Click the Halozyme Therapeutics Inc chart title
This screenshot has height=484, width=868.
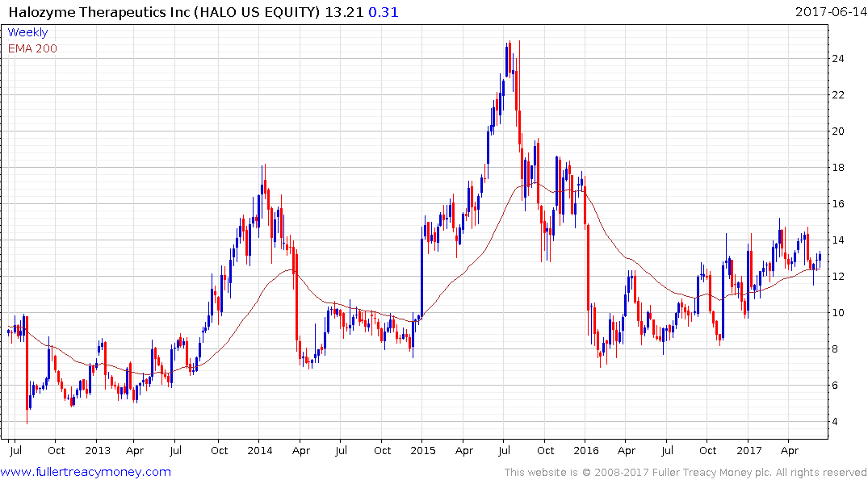tap(165, 12)
